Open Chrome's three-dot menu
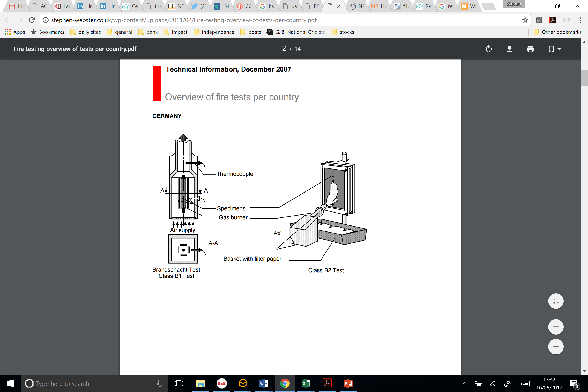This screenshot has width=588, height=392. (x=580, y=20)
